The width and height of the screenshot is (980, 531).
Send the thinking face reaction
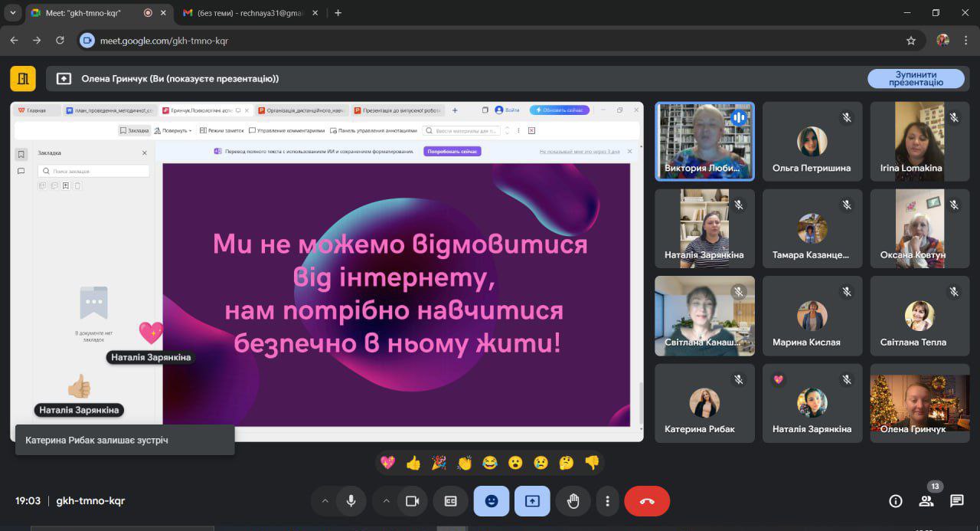coord(567,463)
